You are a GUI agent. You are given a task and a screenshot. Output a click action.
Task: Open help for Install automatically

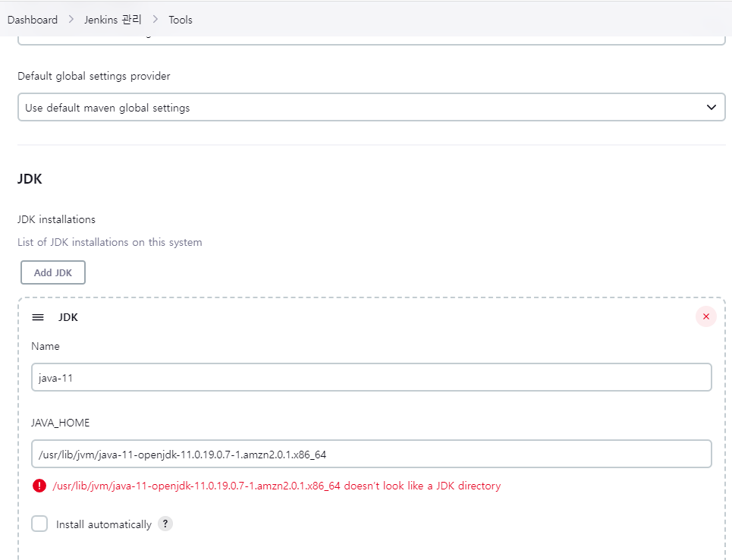pos(165,524)
